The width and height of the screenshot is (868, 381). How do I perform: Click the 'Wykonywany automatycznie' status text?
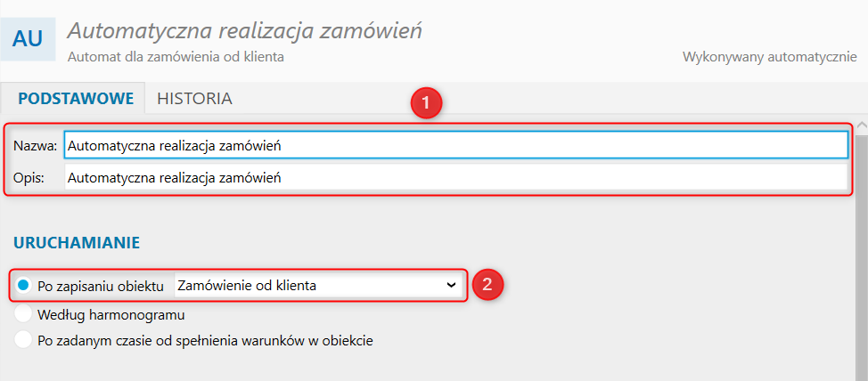tap(769, 57)
